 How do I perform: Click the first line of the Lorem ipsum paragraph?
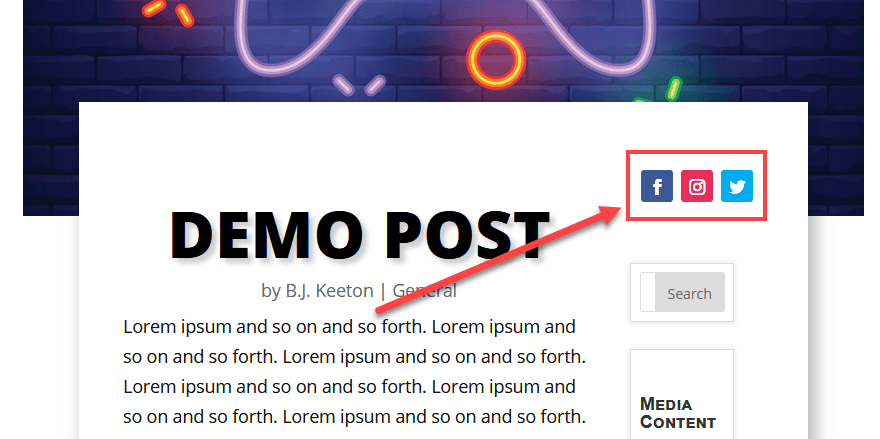349,327
